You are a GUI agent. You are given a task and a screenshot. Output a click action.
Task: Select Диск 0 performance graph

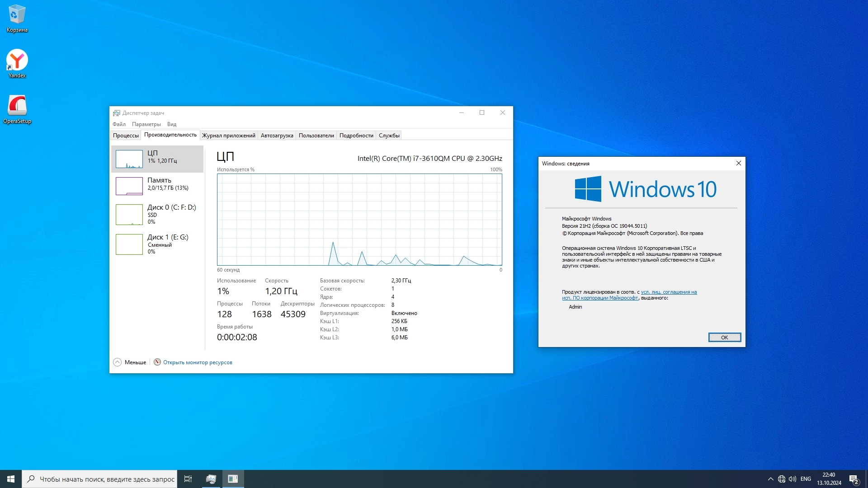[x=157, y=214]
